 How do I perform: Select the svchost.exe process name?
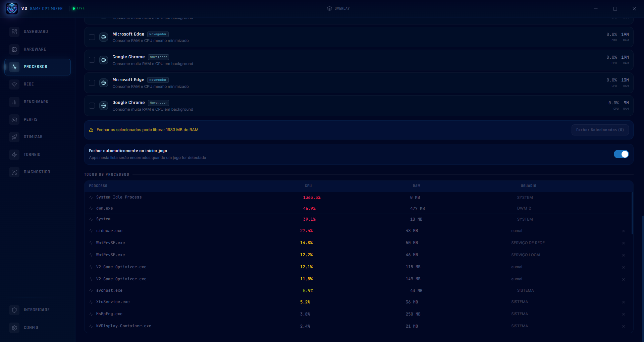click(x=109, y=291)
